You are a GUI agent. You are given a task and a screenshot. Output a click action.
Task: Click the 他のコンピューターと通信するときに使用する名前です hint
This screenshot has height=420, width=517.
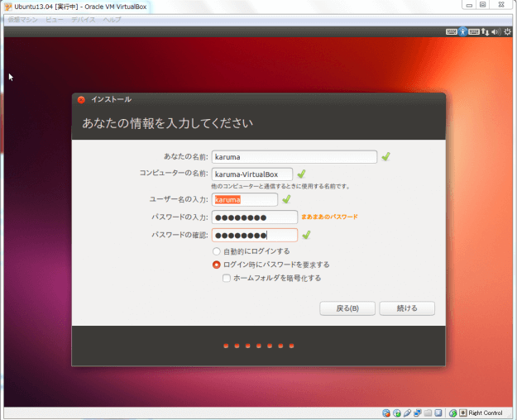point(280,187)
